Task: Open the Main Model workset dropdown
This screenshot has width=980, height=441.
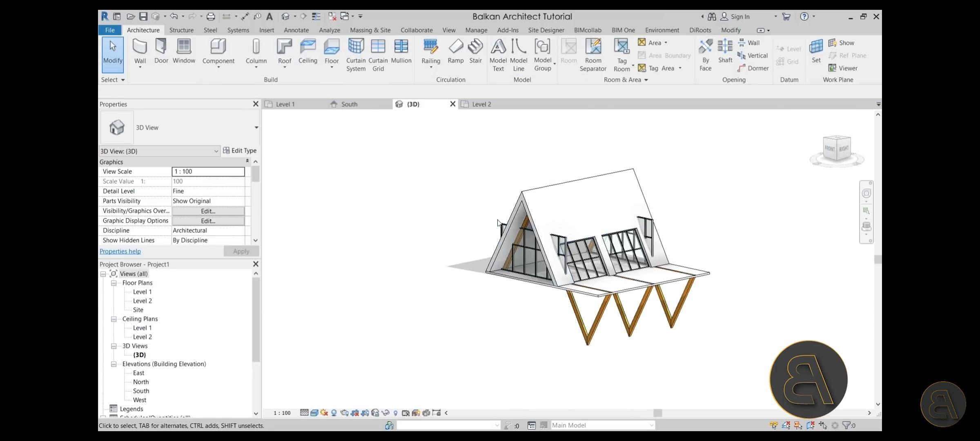Action: (x=651, y=425)
